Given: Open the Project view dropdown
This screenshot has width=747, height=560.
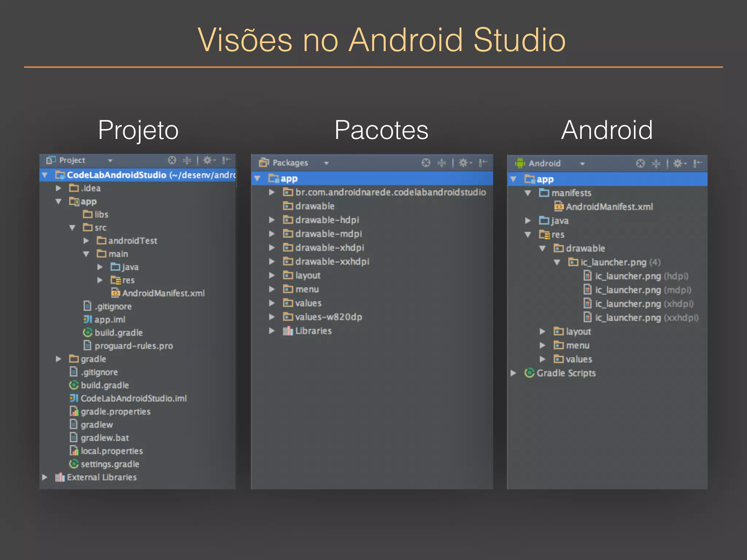Looking at the screenshot, I should tap(110, 160).
